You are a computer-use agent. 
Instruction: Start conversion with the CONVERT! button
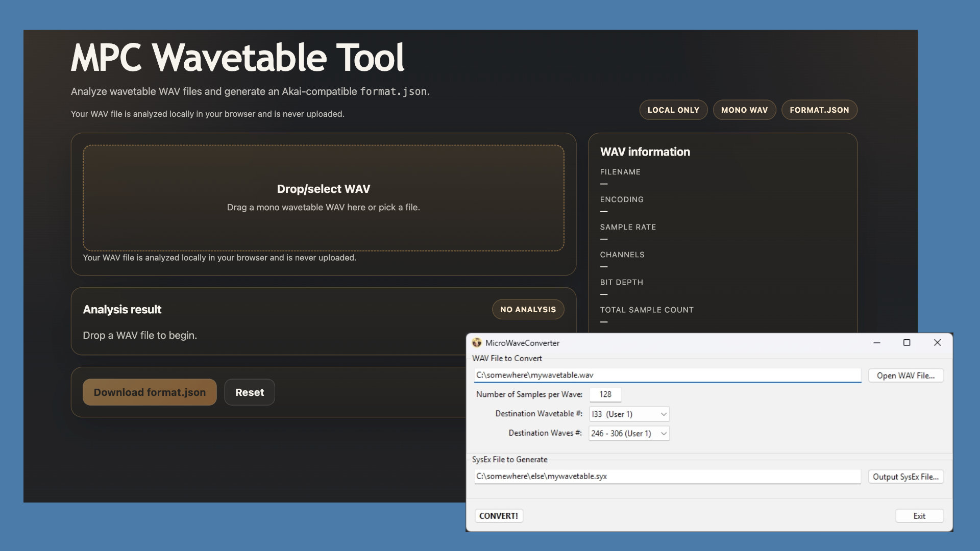point(499,516)
